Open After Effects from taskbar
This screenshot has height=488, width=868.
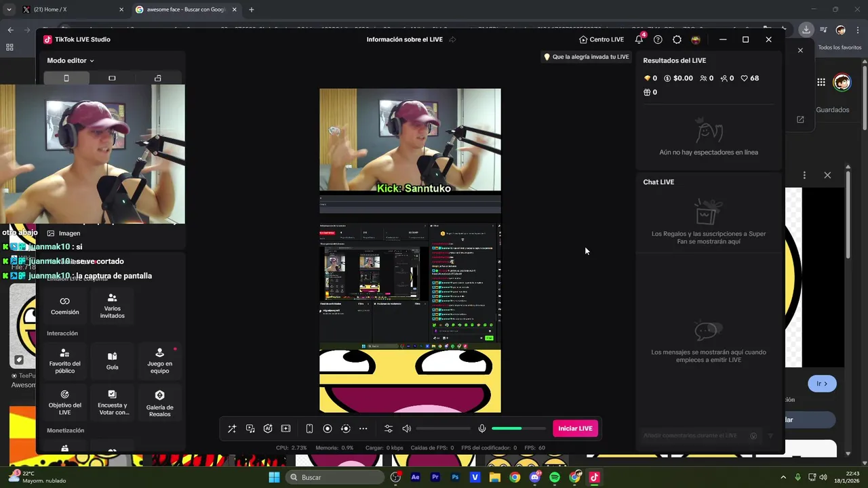coord(416,477)
